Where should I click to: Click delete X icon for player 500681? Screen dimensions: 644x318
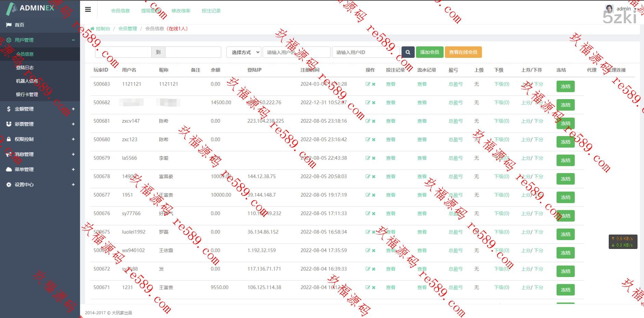click(374, 121)
